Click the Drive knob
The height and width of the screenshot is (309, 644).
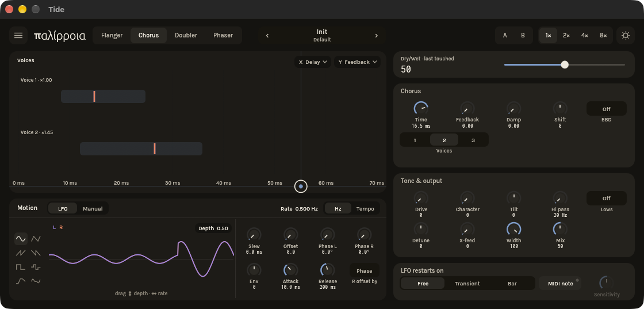click(421, 199)
